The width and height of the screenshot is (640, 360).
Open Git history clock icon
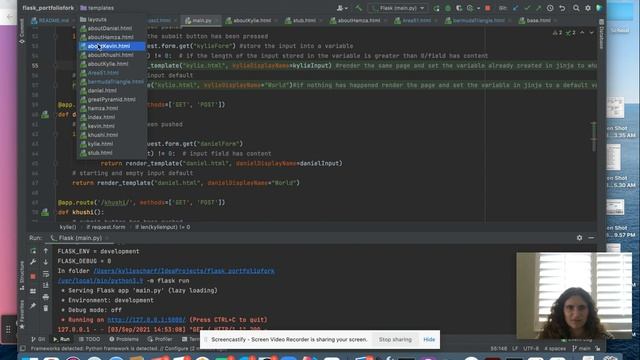click(550, 8)
